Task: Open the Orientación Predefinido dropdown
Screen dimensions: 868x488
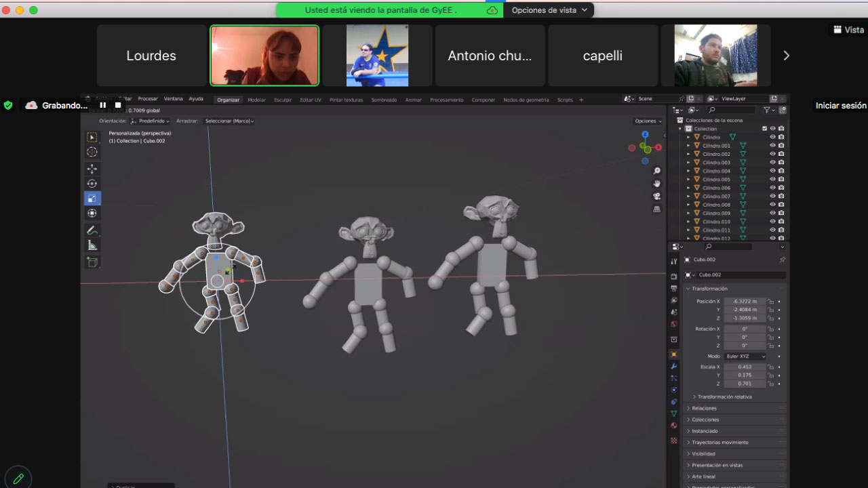Action: pyautogui.click(x=150, y=121)
